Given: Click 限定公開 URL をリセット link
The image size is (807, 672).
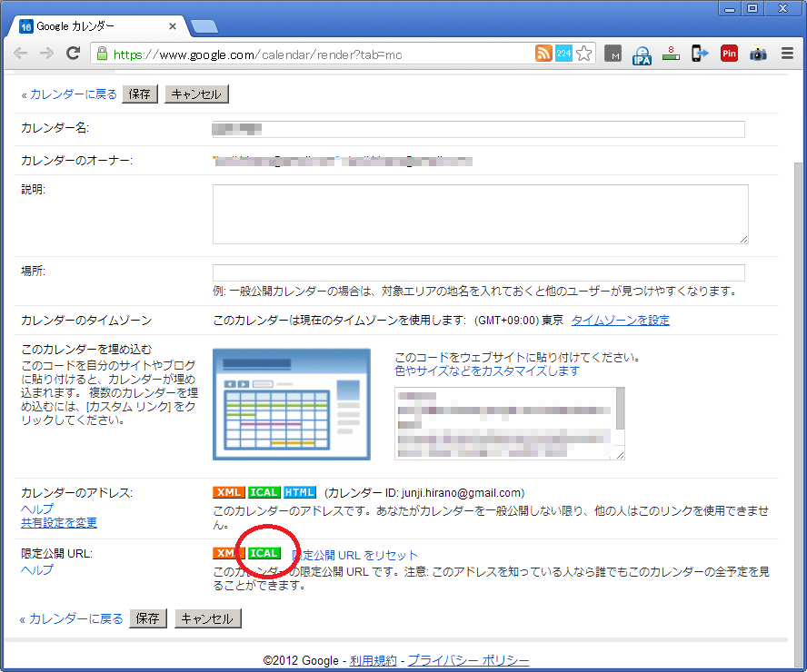Looking at the screenshot, I should click(x=354, y=555).
